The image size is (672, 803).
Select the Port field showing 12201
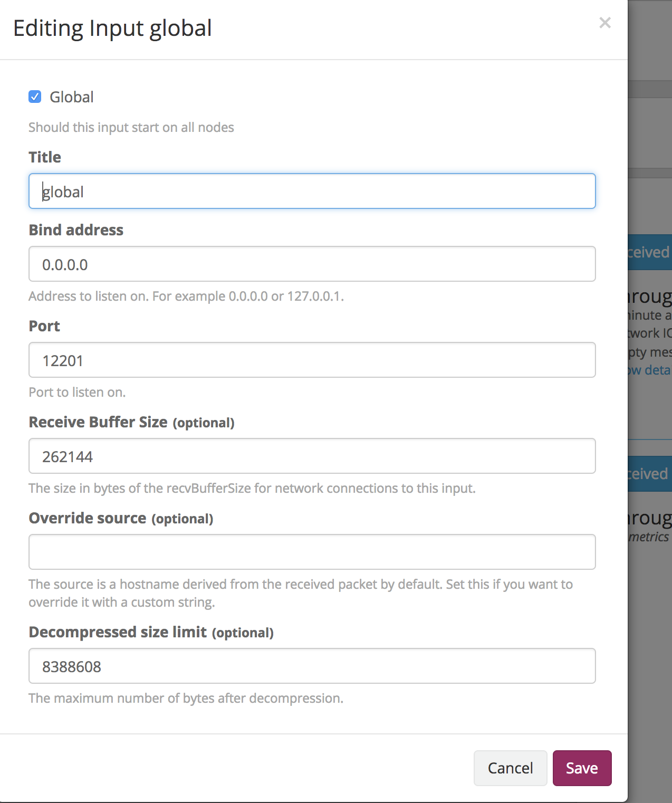(x=312, y=360)
